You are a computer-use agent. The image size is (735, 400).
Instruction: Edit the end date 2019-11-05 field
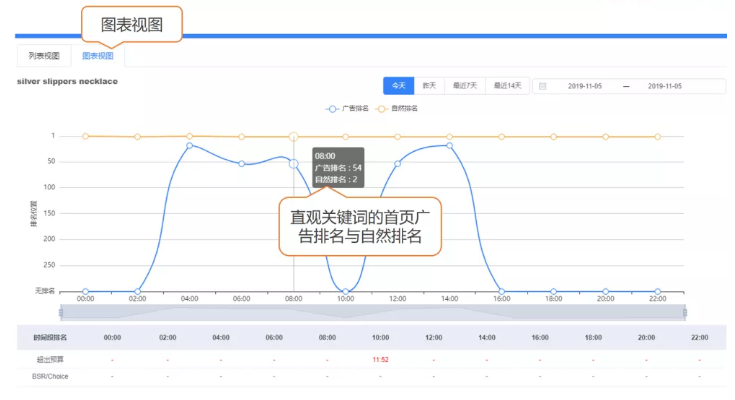coord(665,86)
